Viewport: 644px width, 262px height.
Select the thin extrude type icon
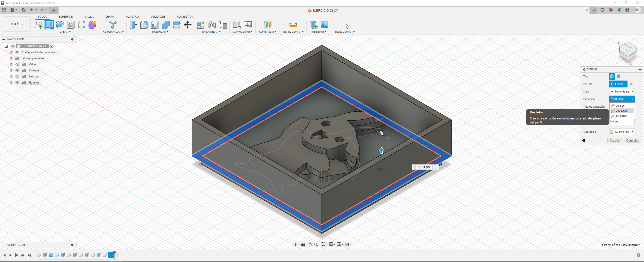[x=619, y=76]
